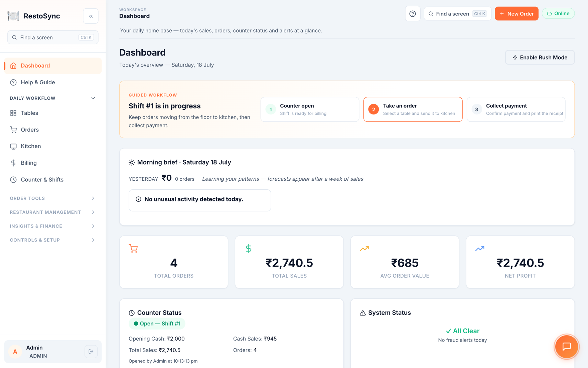Viewport: 588px width, 368px height.
Task: Click the Billing dollar icon in sidebar
Action: 13,163
